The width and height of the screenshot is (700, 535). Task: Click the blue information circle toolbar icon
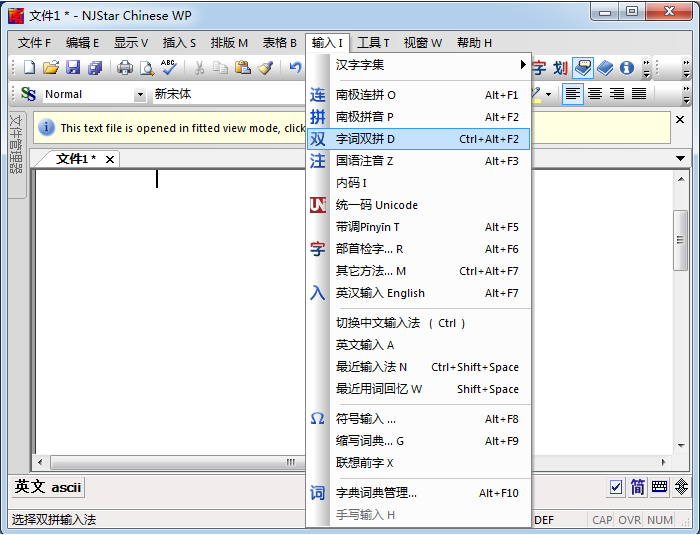(627, 68)
